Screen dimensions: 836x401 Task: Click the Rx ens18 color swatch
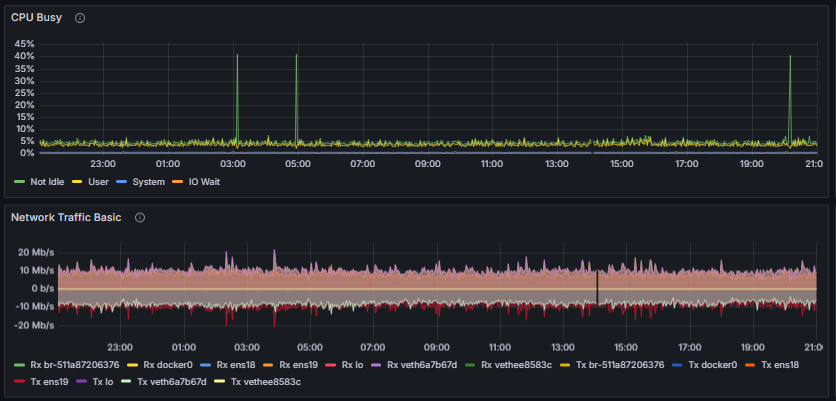coord(206,365)
